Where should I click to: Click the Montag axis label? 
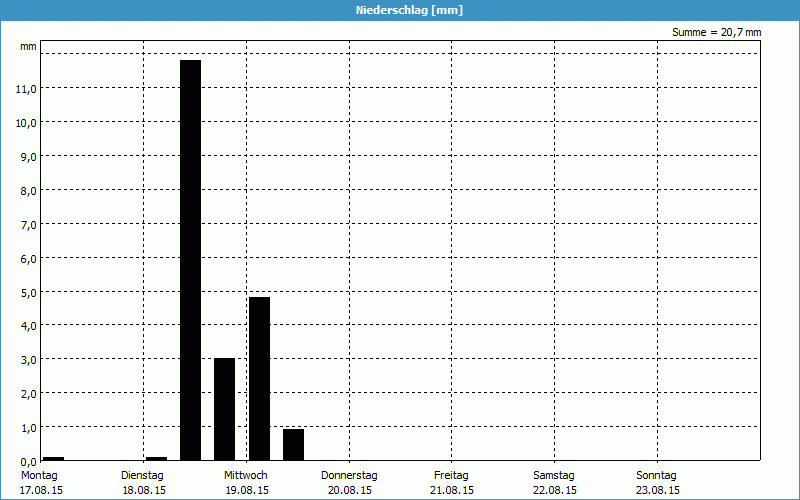(41, 475)
